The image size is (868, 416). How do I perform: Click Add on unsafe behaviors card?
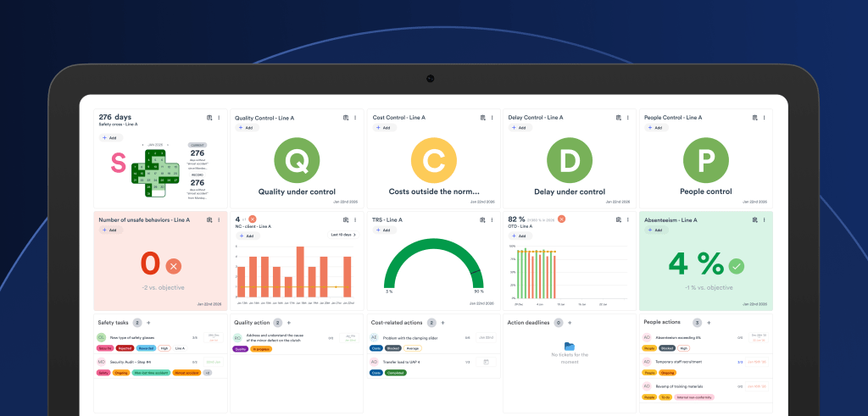111,230
